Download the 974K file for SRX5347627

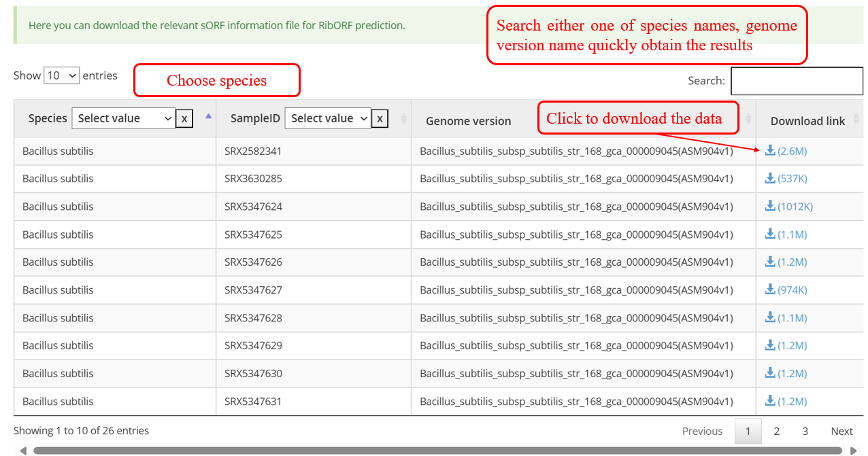770,290
